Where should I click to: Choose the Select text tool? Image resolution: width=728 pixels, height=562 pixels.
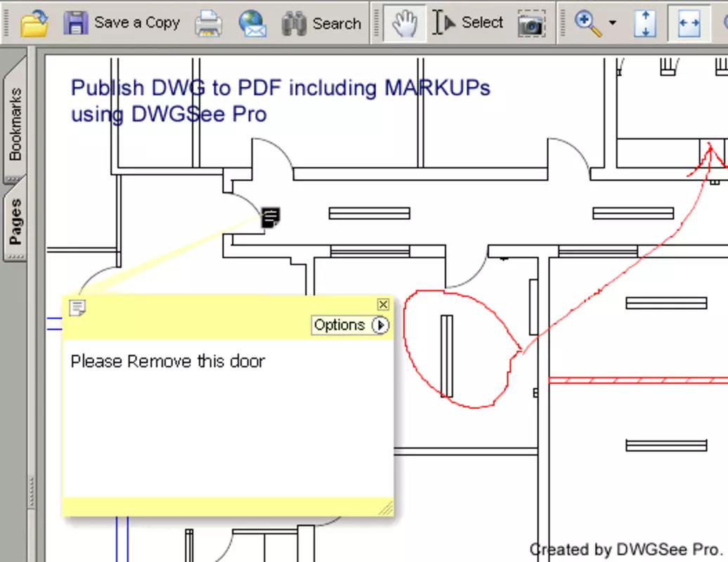point(468,22)
